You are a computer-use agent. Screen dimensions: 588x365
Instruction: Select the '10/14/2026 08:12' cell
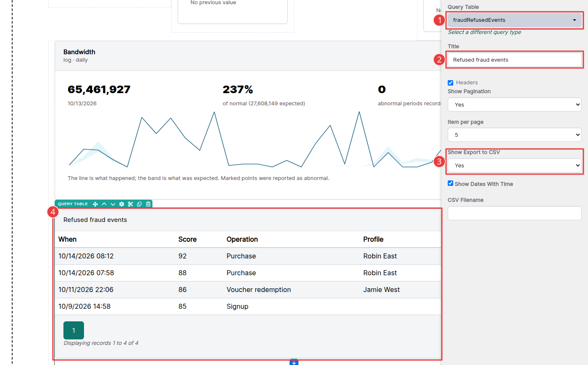86,256
